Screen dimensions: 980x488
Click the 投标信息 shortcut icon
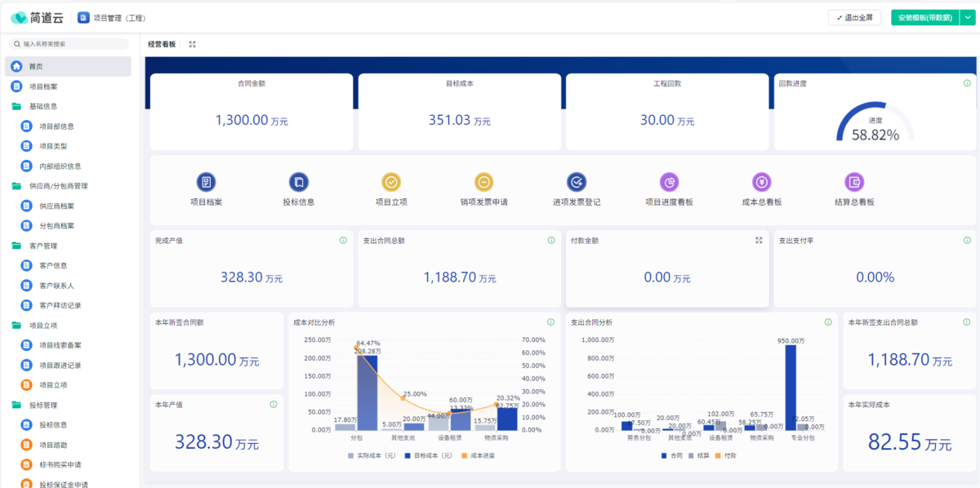pyautogui.click(x=298, y=182)
